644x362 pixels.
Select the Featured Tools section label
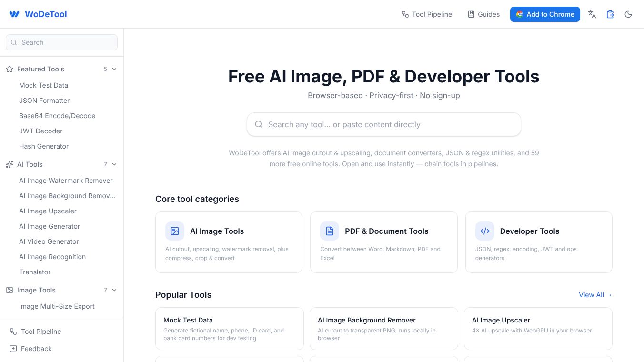[x=40, y=69]
